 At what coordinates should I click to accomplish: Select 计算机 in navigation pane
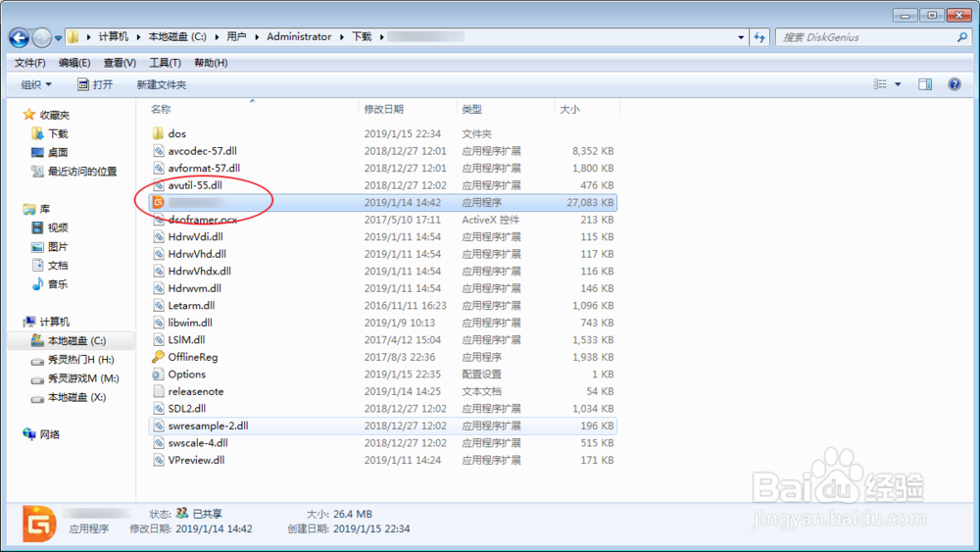46,322
